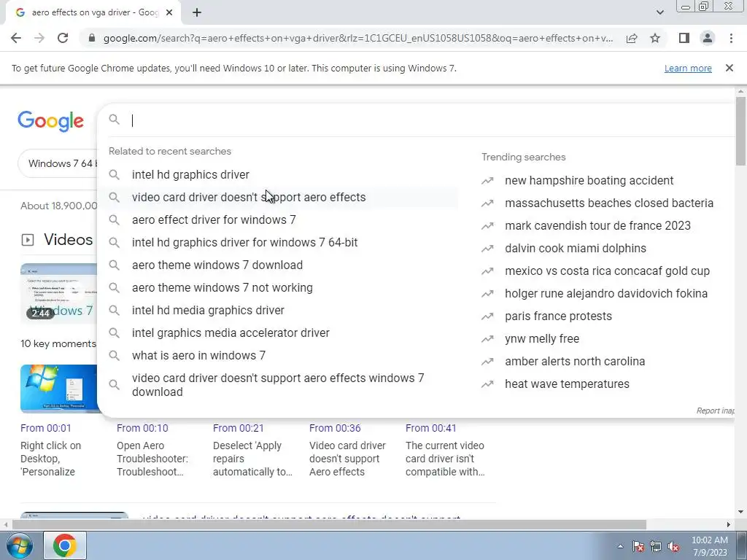Open network status tray icon

(656, 547)
